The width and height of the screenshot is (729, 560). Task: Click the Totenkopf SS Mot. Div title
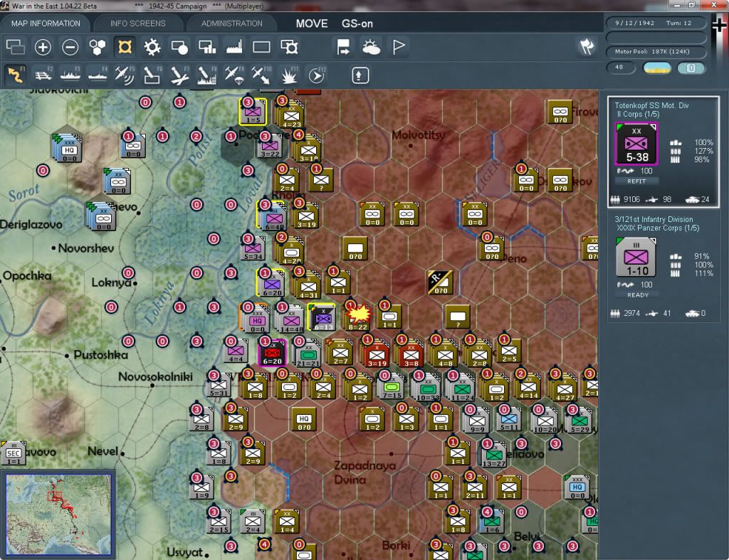[x=651, y=105]
